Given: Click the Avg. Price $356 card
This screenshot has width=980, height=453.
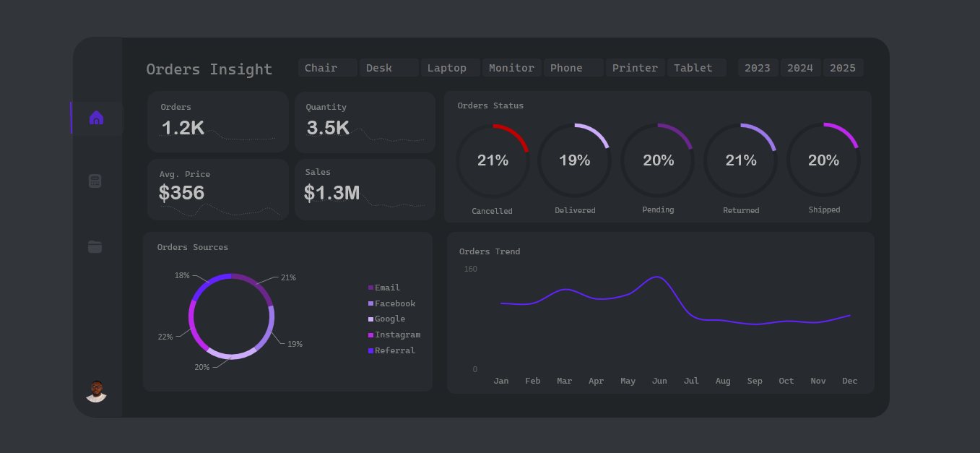Looking at the screenshot, I should (x=218, y=189).
